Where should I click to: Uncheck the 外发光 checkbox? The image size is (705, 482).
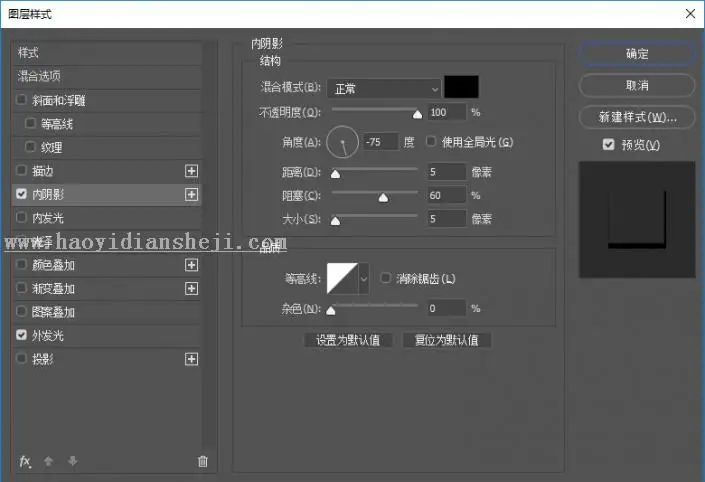(21, 335)
